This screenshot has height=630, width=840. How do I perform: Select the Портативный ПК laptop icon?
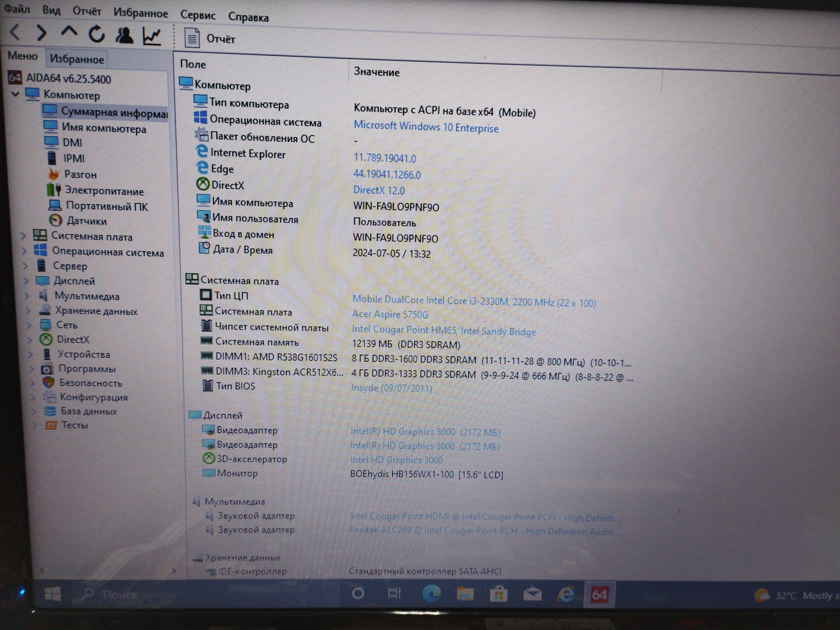(55, 205)
